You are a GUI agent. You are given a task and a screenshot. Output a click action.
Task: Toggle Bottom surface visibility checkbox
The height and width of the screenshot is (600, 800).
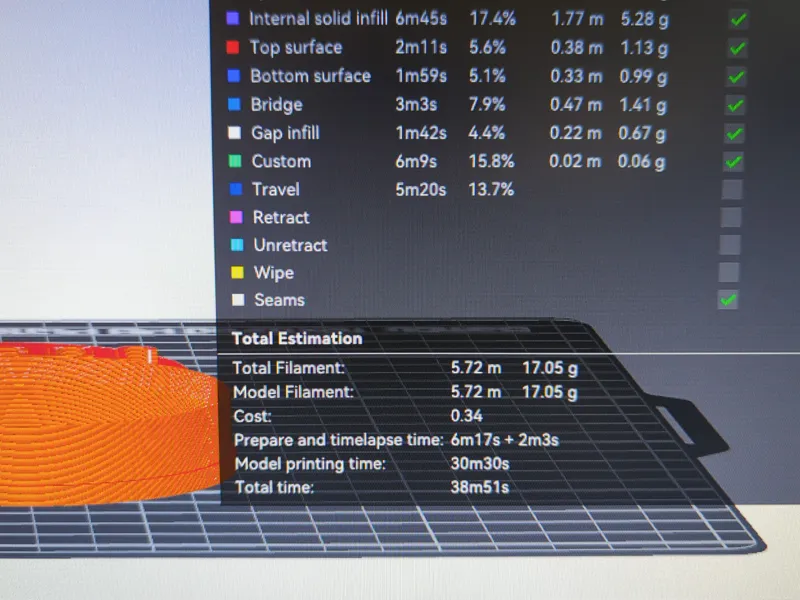736,77
